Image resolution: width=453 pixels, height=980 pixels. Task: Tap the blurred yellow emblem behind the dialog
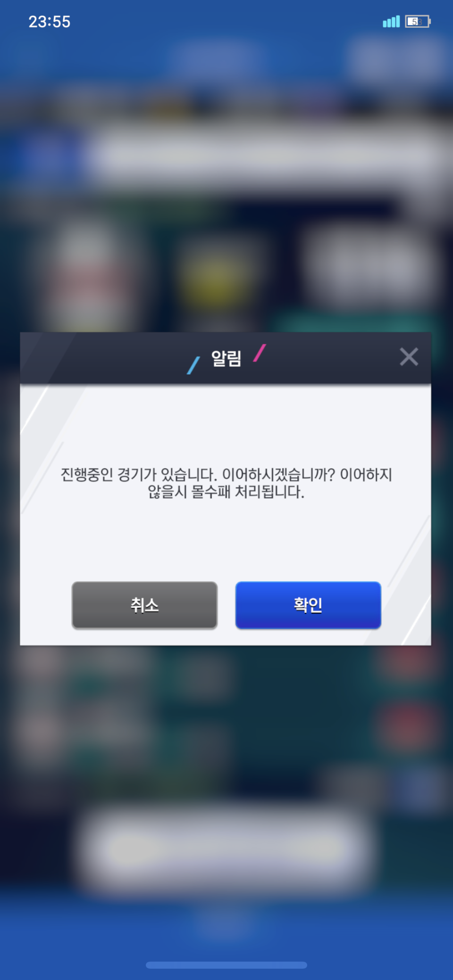[215, 279]
